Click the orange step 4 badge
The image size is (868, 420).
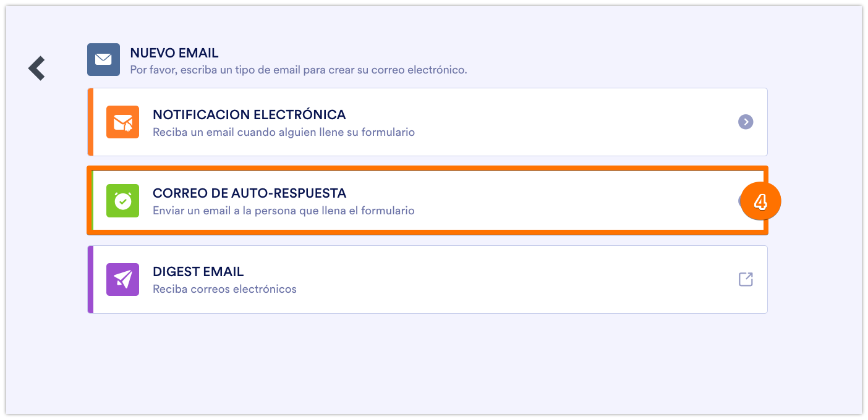point(761,202)
